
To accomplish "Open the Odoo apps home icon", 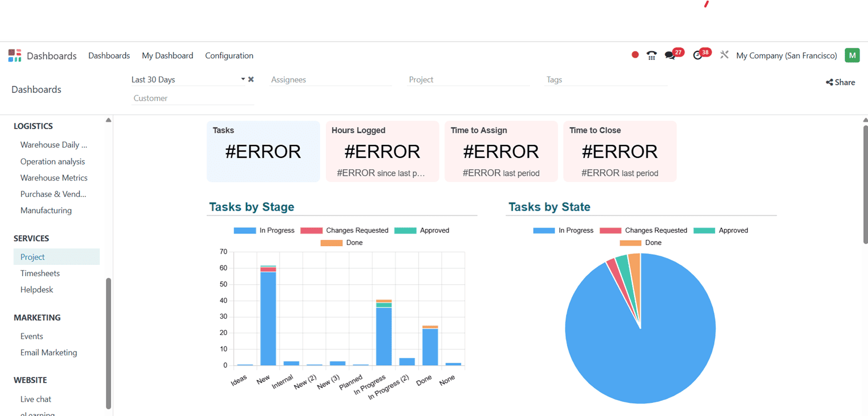I will [x=15, y=55].
